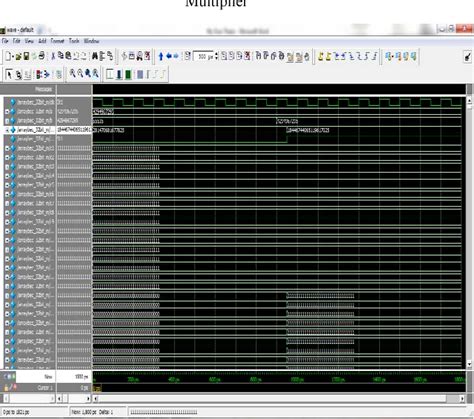The width and height of the screenshot is (474, 419).
Task: Click the Zoom Full magnifier icon
Action: coord(88,74)
